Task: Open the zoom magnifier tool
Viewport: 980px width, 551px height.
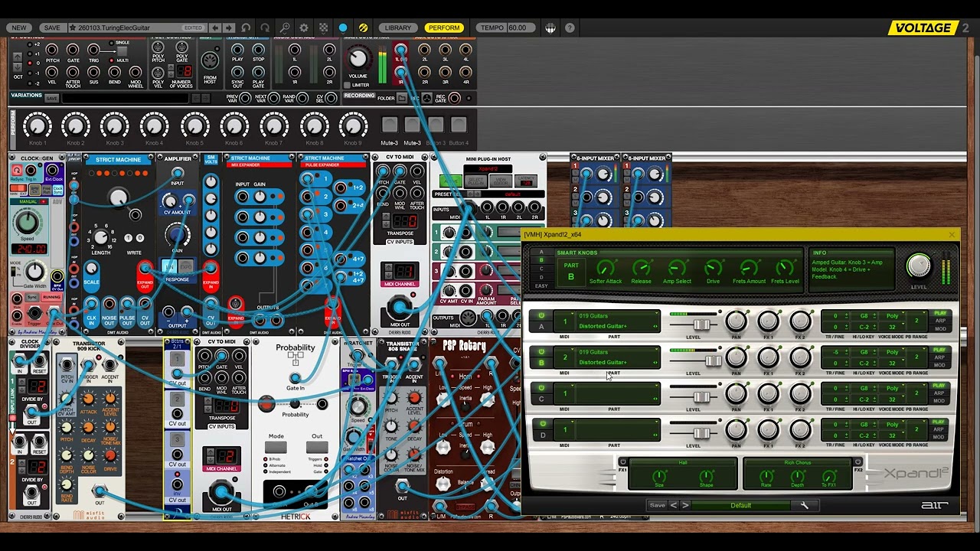Action: (x=284, y=28)
